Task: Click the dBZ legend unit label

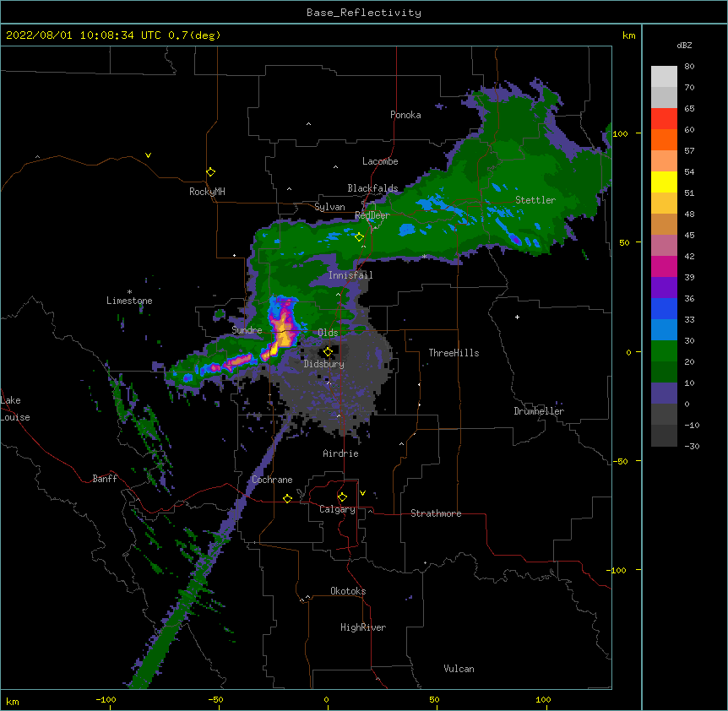Action: pyautogui.click(x=684, y=45)
